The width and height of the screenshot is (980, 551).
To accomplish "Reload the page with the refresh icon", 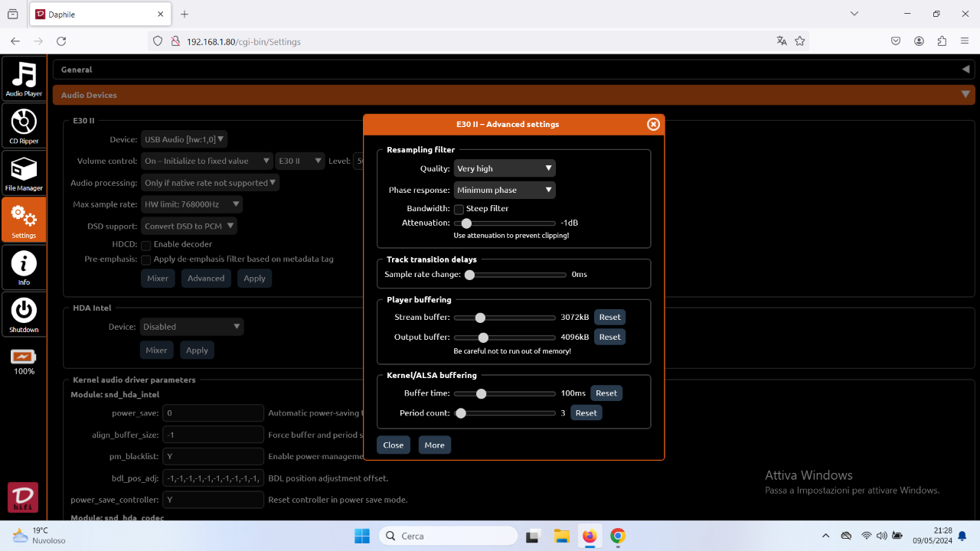I will tap(61, 41).
